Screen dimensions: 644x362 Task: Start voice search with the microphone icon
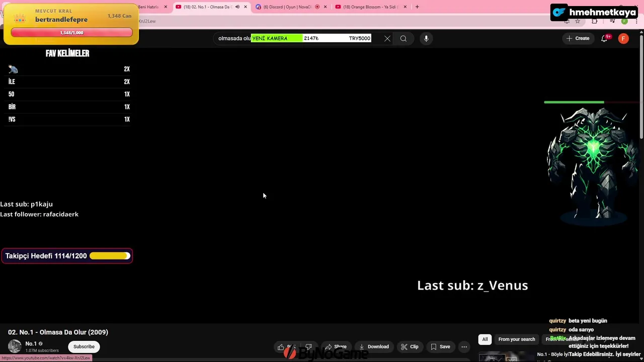(426, 38)
